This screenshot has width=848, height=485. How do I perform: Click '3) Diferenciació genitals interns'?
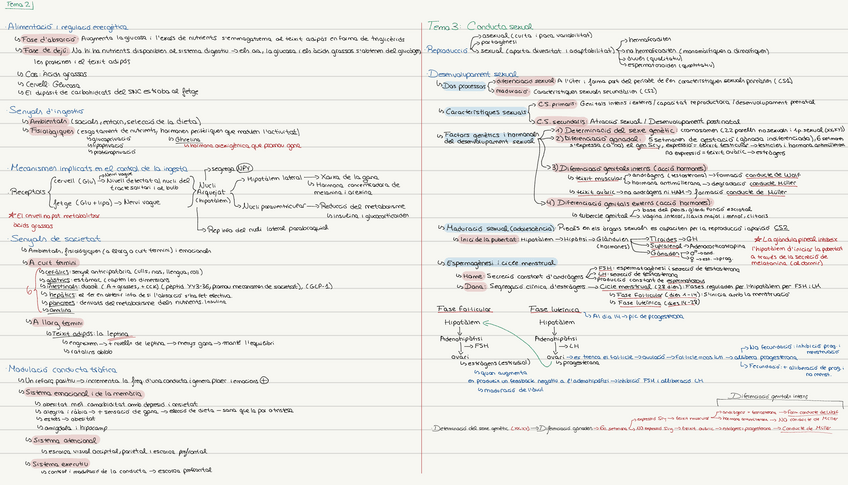point(630,168)
